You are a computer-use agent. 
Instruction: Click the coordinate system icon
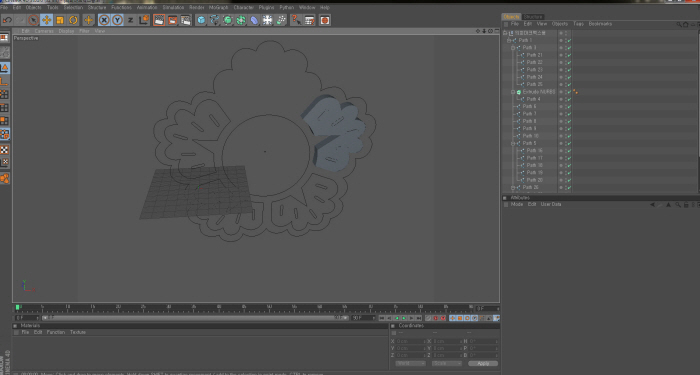click(144, 20)
